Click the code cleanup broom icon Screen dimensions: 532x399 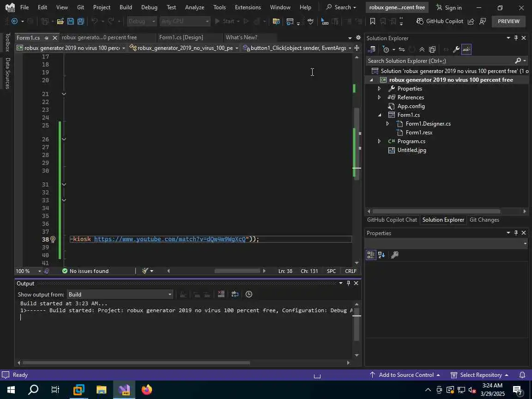145,271
